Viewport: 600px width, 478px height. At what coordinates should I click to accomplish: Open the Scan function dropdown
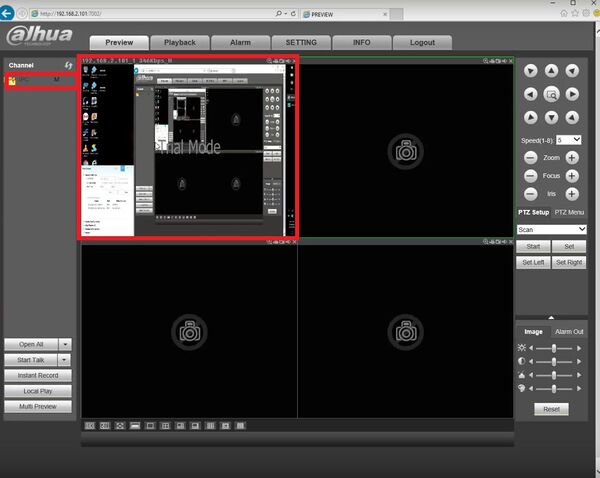[551, 229]
